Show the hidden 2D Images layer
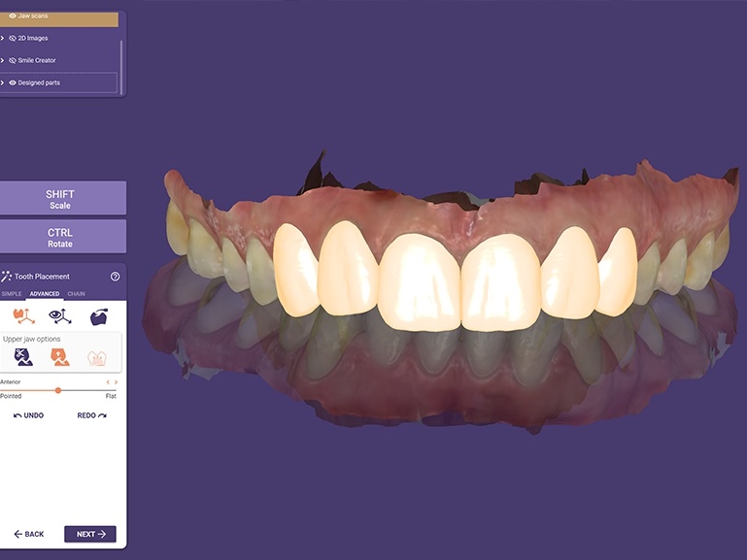The height and width of the screenshot is (560, 747). click(x=13, y=38)
